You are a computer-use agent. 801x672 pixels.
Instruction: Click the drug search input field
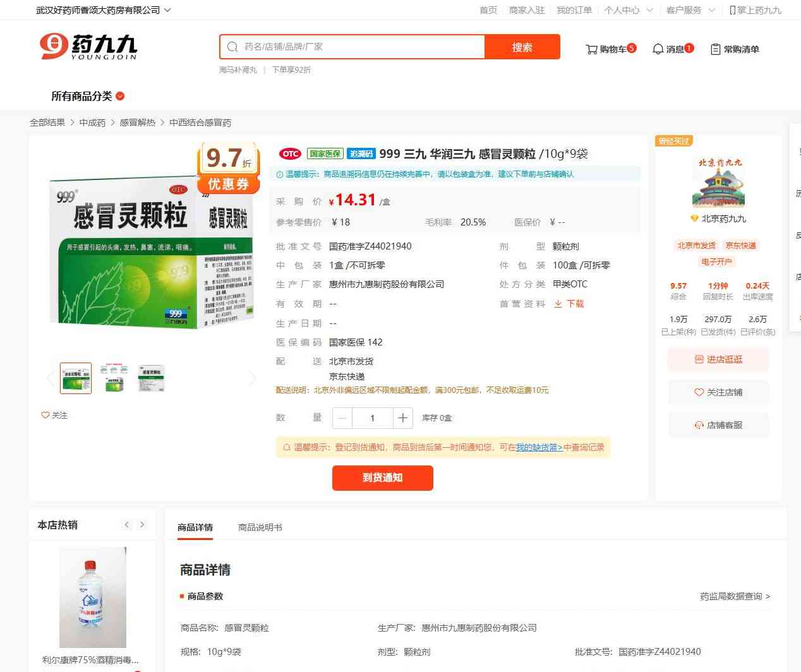coord(360,47)
